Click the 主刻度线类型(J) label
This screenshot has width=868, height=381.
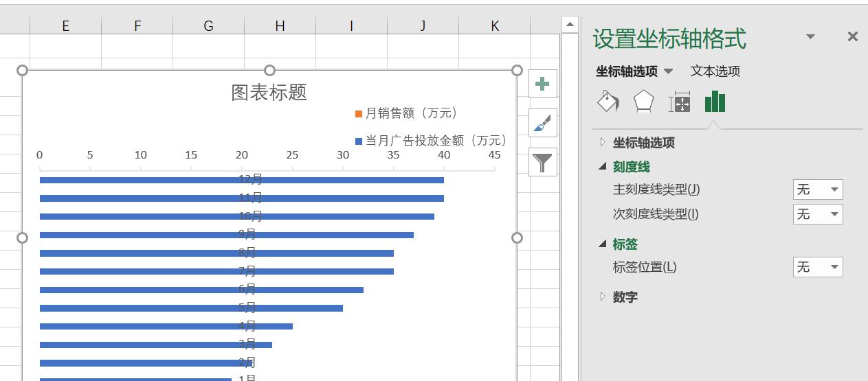point(656,189)
